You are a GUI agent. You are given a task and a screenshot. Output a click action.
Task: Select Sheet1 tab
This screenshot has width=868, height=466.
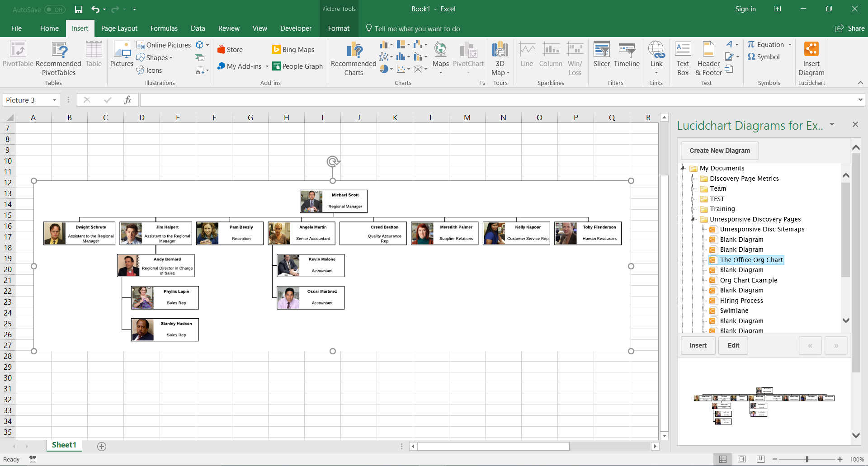coord(64,445)
